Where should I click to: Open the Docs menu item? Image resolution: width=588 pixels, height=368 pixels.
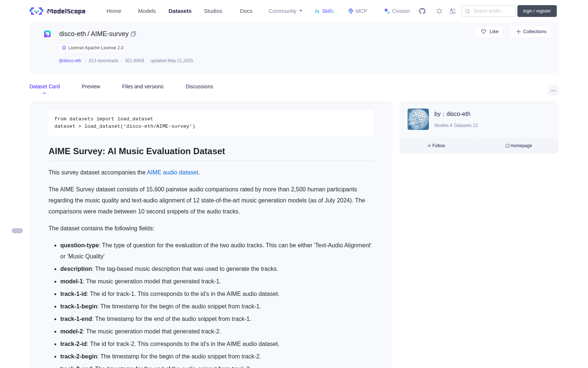[246, 11]
